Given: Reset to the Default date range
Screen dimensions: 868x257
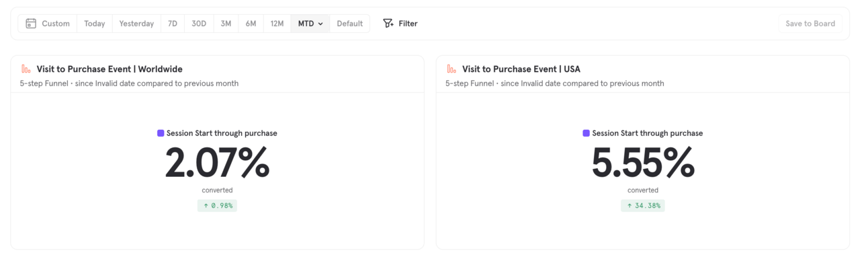Looking at the screenshot, I should point(350,24).
